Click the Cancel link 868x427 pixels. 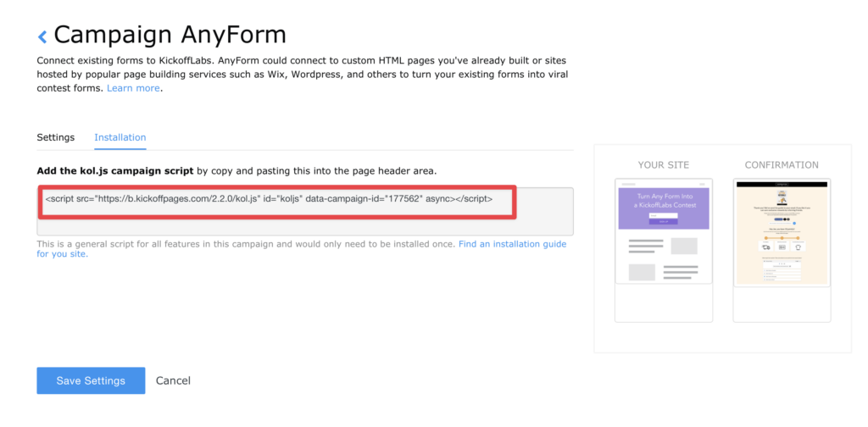coord(173,380)
